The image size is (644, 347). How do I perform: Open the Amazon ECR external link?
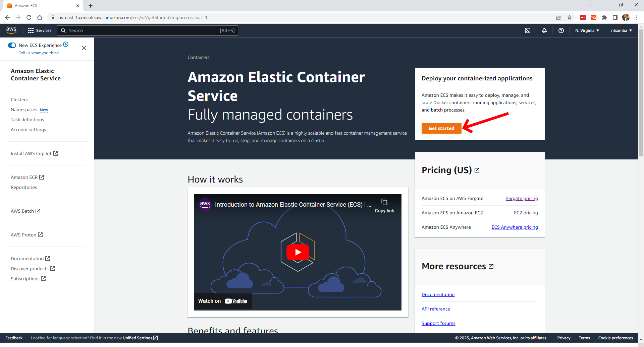[x=28, y=177]
